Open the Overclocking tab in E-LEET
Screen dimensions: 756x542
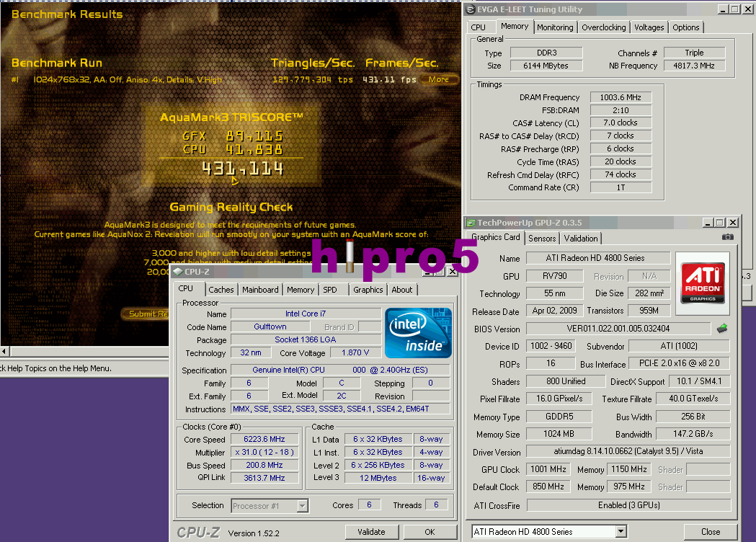(x=604, y=27)
